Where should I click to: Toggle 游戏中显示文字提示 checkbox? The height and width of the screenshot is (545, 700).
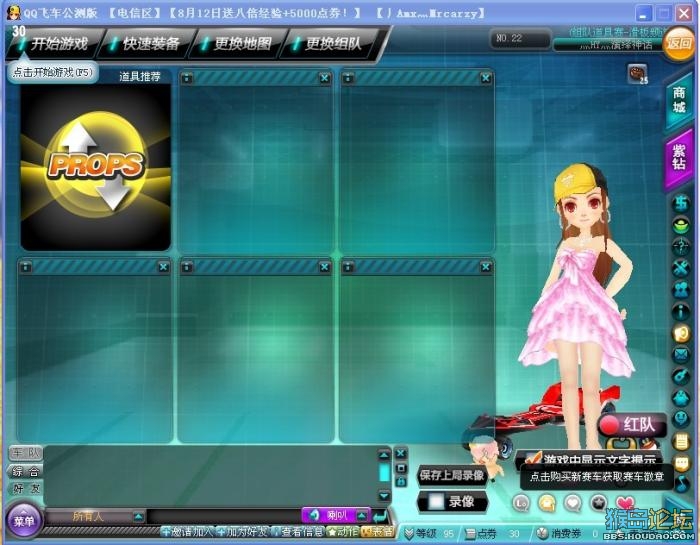click(x=533, y=458)
